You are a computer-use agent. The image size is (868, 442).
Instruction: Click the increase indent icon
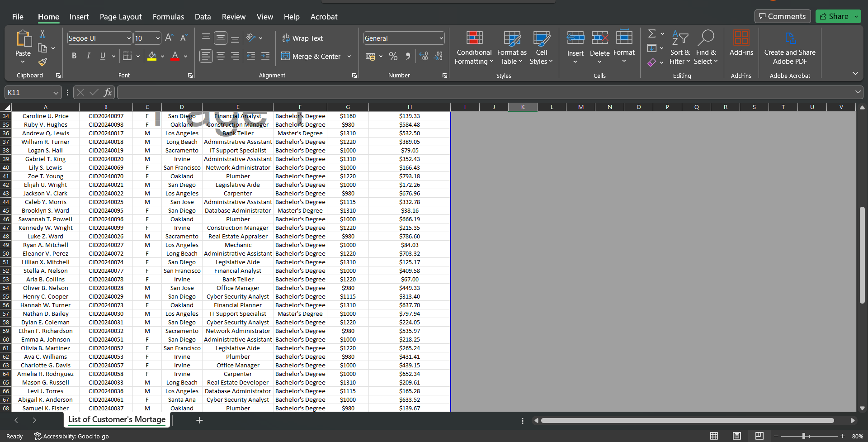[x=265, y=56]
